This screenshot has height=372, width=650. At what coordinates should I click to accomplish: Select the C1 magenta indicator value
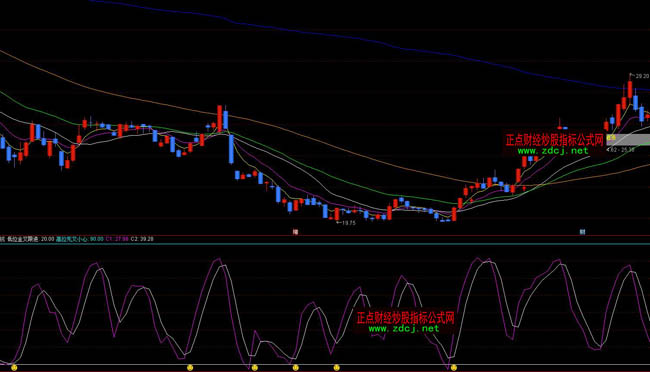(117, 239)
